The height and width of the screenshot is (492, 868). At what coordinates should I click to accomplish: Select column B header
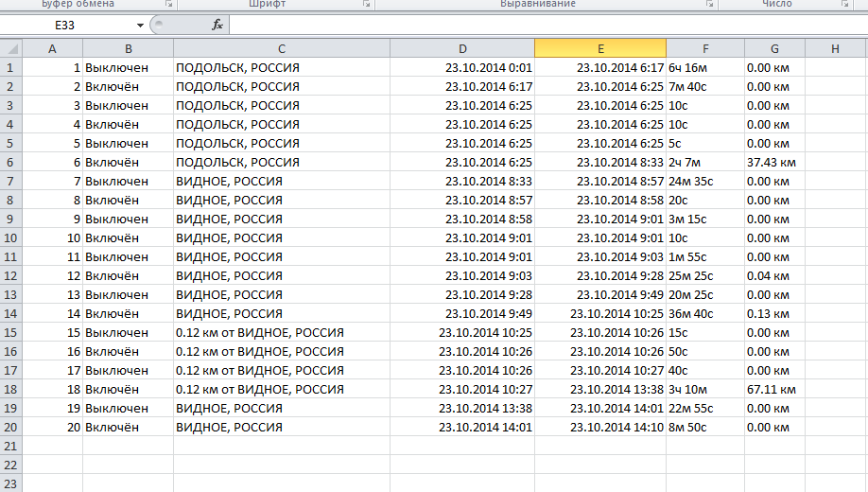pyautogui.click(x=129, y=49)
